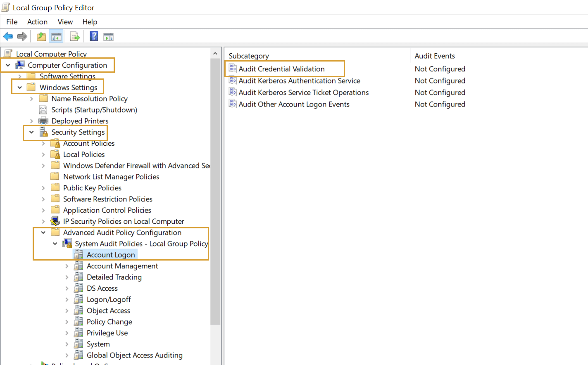Viewport: 588px width, 365px height.
Task: Click the Forward navigation arrow in toolbar
Action: 22,36
